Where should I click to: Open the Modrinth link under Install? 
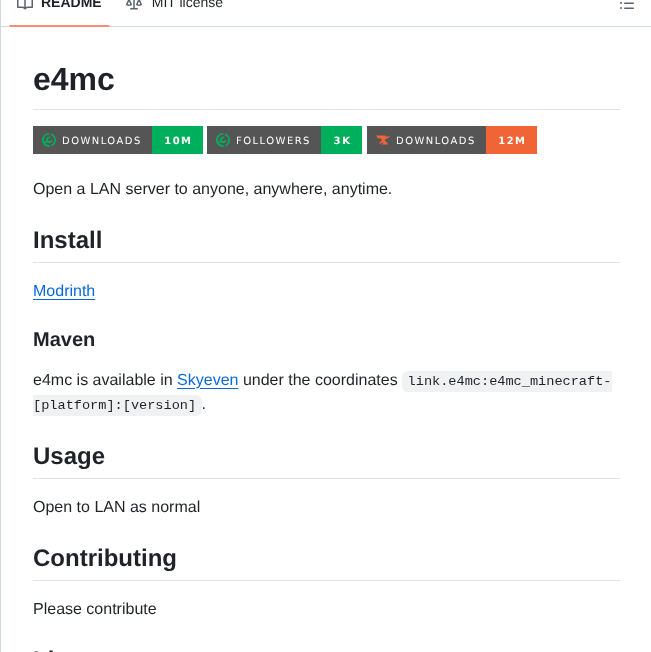pos(64,291)
